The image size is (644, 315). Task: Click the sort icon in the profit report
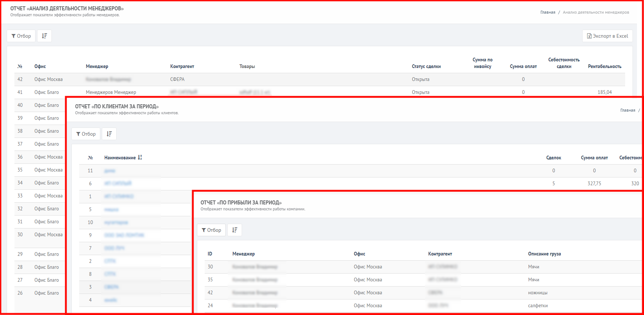coord(235,230)
